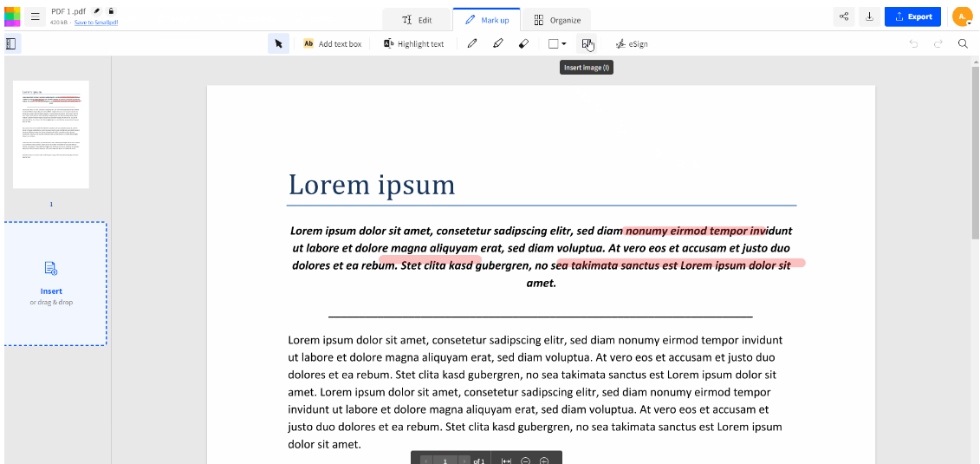The width and height of the screenshot is (980, 464).
Task: Click the lock icon beside filename
Action: 111,11
